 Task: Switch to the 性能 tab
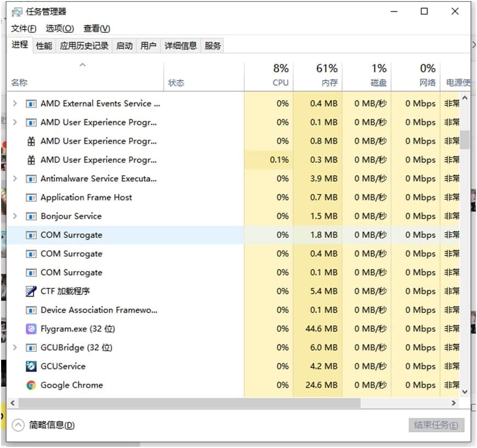[x=44, y=46]
